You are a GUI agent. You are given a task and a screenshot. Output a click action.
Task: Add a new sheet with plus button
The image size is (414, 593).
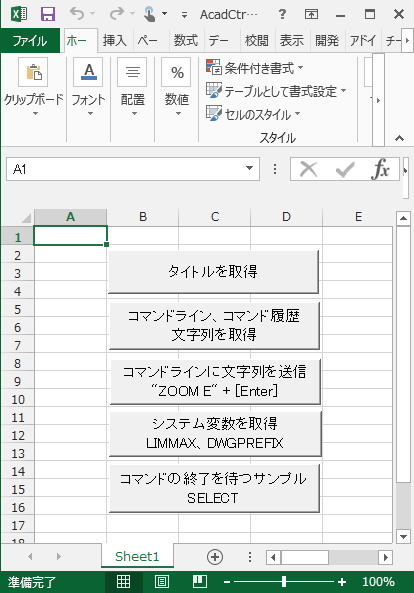(x=215, y=557)
